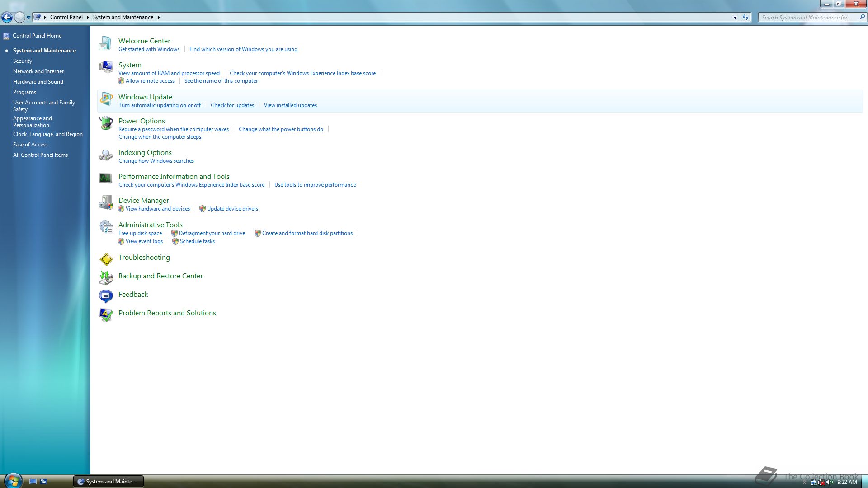Expand the breadcrumb arrow after Control Panel
Screen dimensions: 868x488
tap(88, 17)
